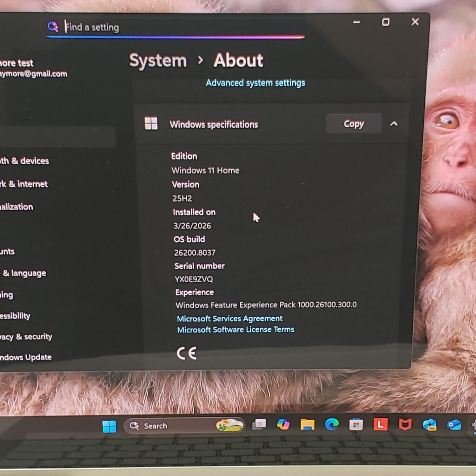Launch Microsoft Copilot from the taskbar
The image size is (476, 476).
pyautogui.click(x=283, y=425)
